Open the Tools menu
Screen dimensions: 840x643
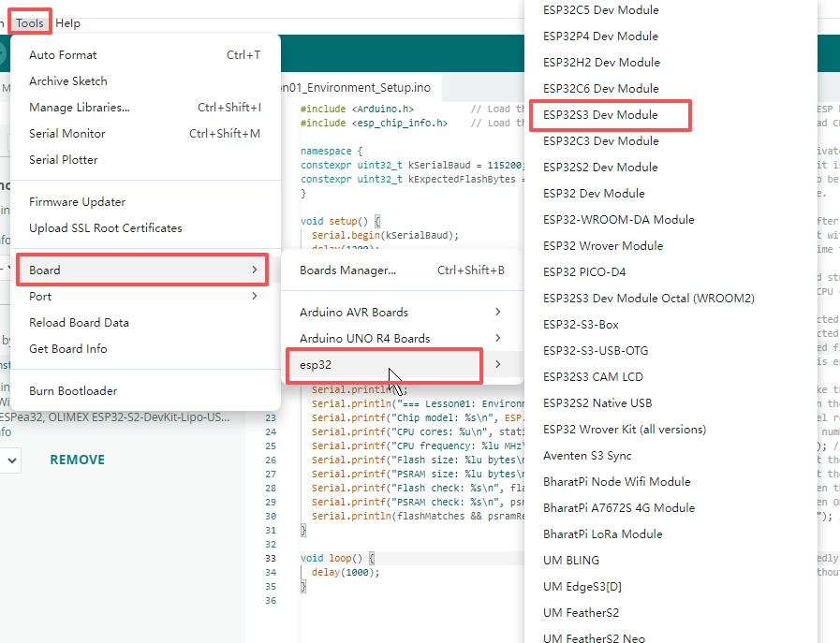(29, 23)
